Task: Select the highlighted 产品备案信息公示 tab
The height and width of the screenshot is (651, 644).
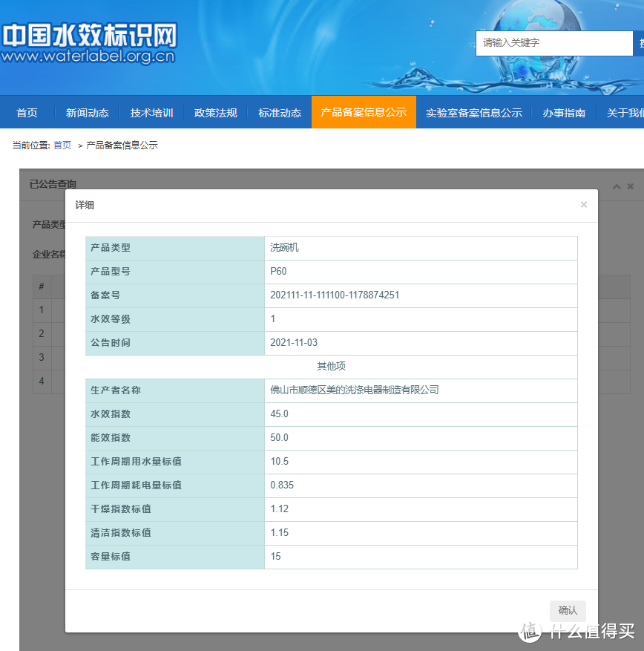Action: coord(364,113)
